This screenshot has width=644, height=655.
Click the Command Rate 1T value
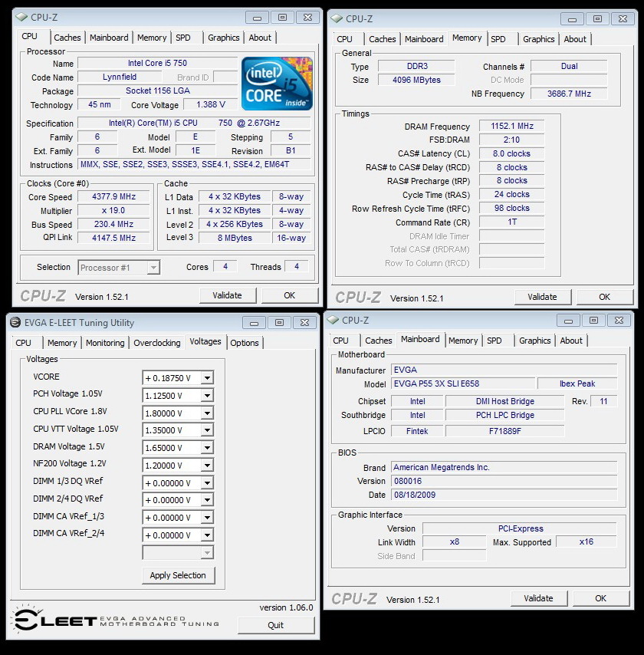point(512,222)
